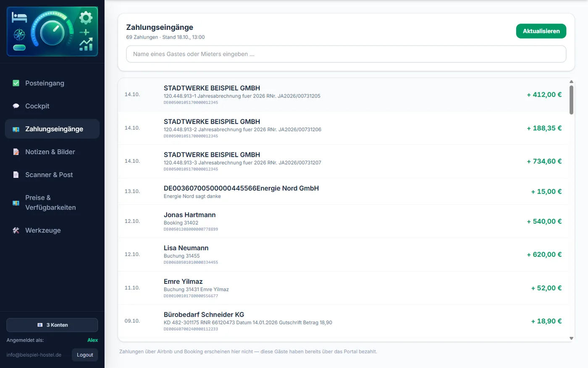Click the icon inside 3 Konten button
Viewport: 588px width, 368px height.
pos(40,325)
